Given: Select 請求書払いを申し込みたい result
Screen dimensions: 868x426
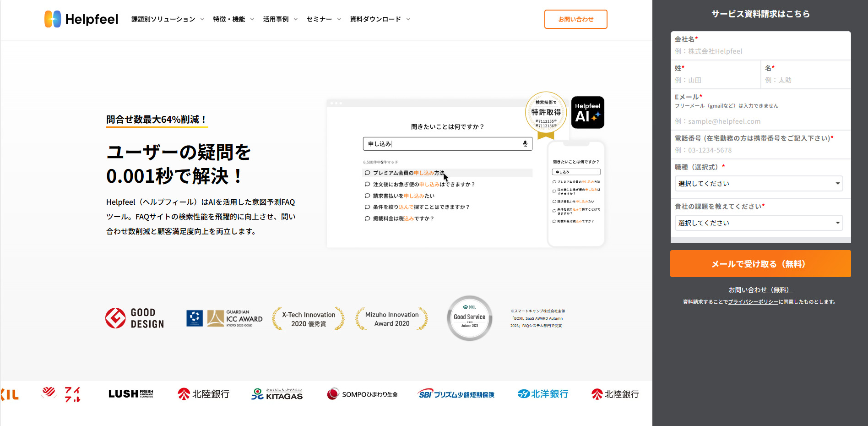Looking at the screenshot, I should [x=399, y=196].
